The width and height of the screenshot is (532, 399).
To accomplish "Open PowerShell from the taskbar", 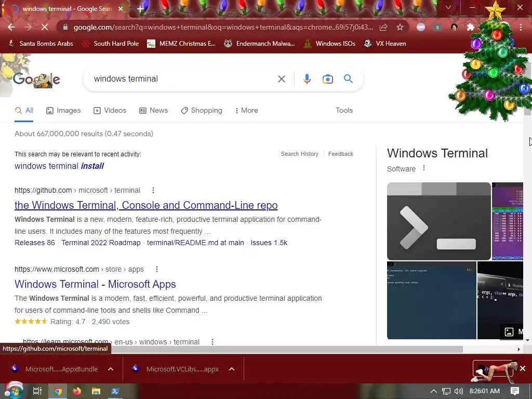I will pyautogui.click(x=115, y=391).
